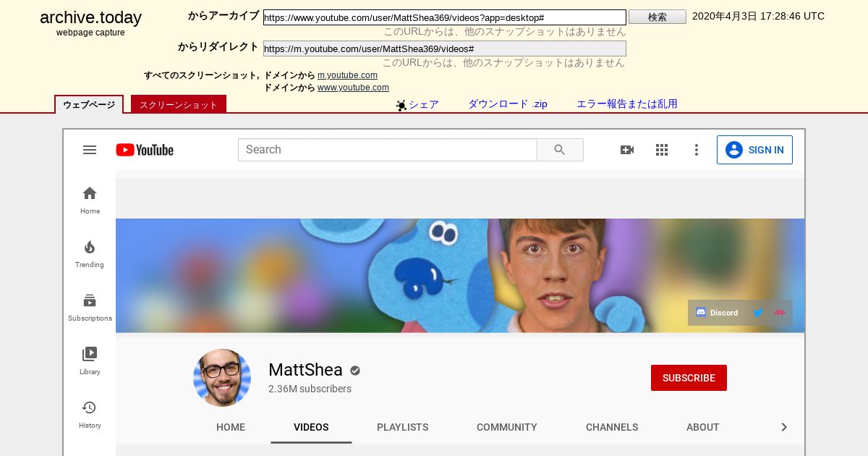Open the Discord link on the banner
868x456 pixels.
(717, 313)
